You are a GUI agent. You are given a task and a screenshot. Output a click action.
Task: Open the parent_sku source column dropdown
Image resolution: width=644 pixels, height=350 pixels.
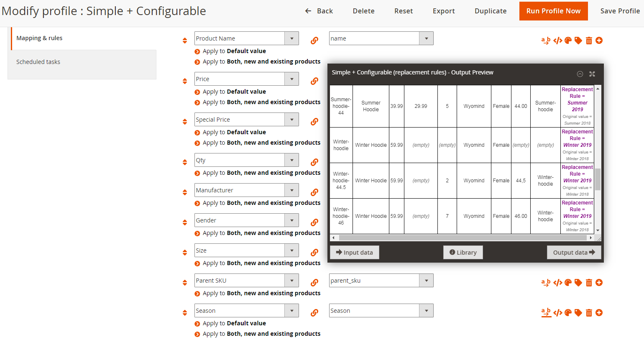click(x=426, y=281)
